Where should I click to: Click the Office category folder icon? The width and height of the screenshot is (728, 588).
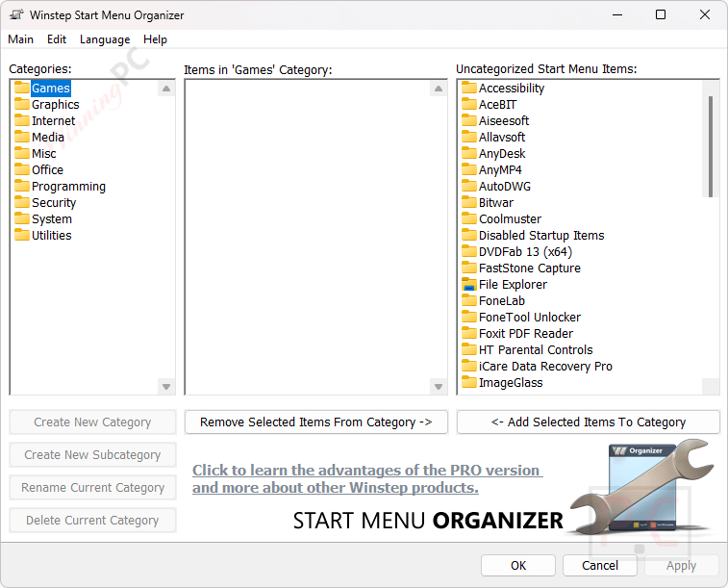click(x=22, y=169)
